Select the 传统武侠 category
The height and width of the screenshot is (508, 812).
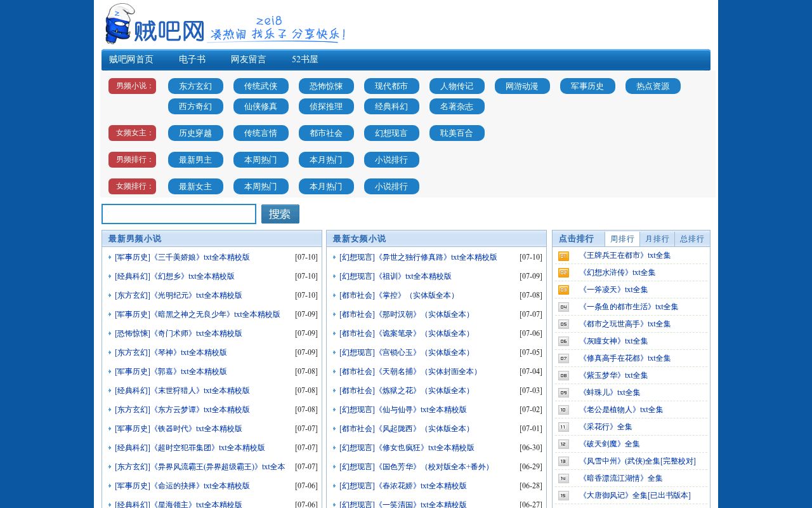pyautogui.click(x=261, y=86)
